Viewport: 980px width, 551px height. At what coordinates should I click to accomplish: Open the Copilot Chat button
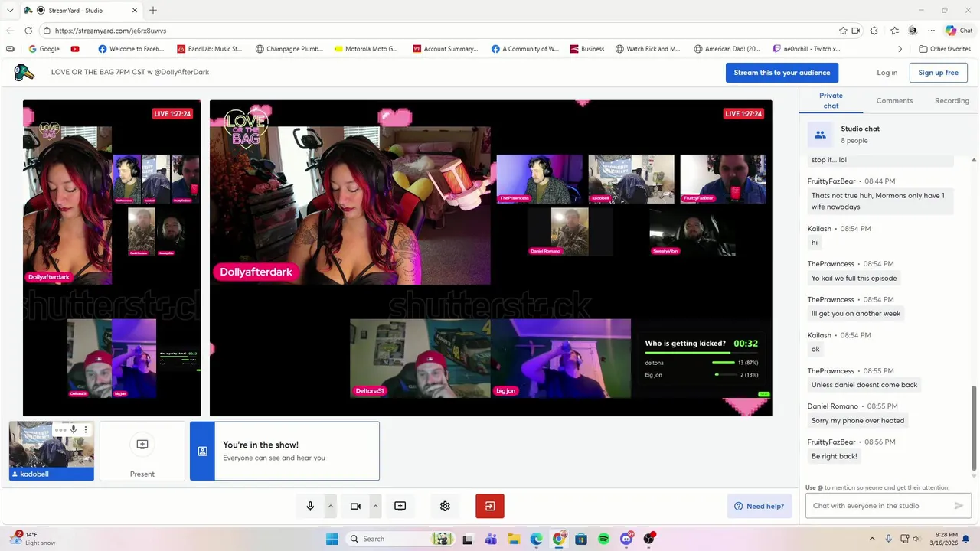coord(959,31)
